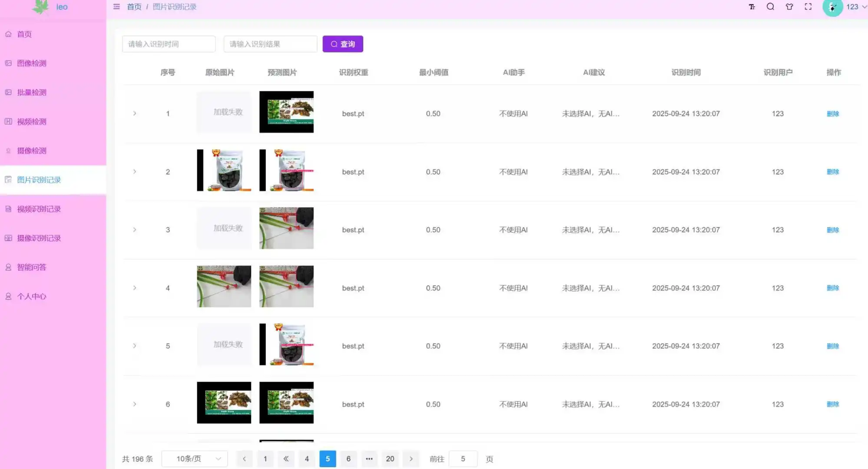
Task: Toggle the sidebar collapse hamburger icon
Action: tap(116, 7)
